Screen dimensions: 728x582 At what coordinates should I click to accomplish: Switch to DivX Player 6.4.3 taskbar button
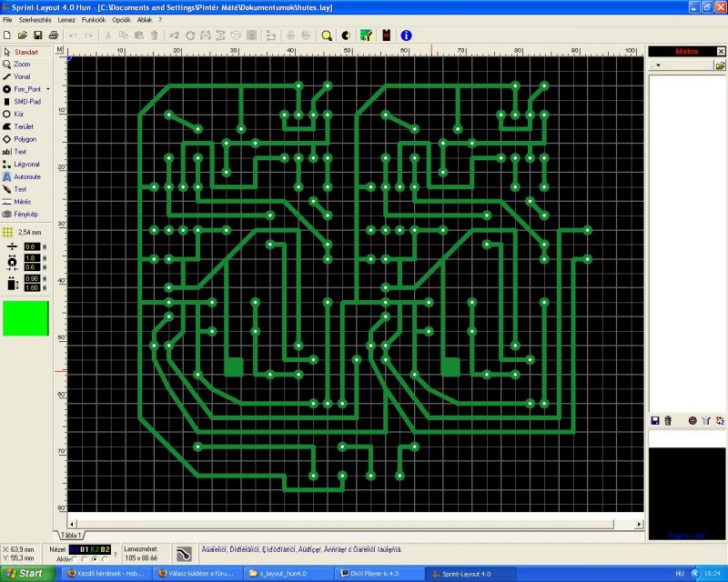click(x=379, y=574)
